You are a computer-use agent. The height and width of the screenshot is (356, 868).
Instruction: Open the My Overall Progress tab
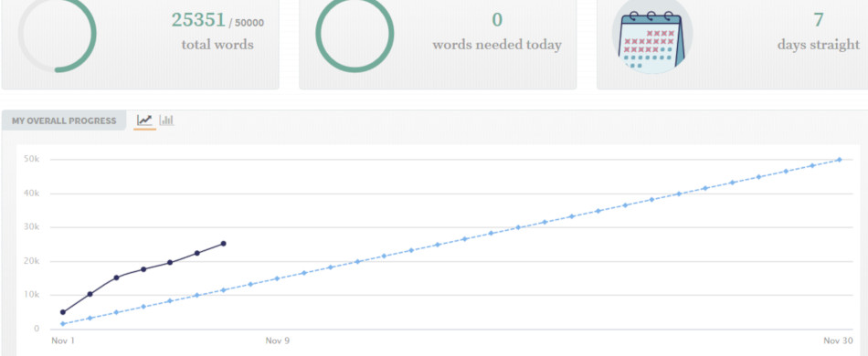tap(64, 120)
